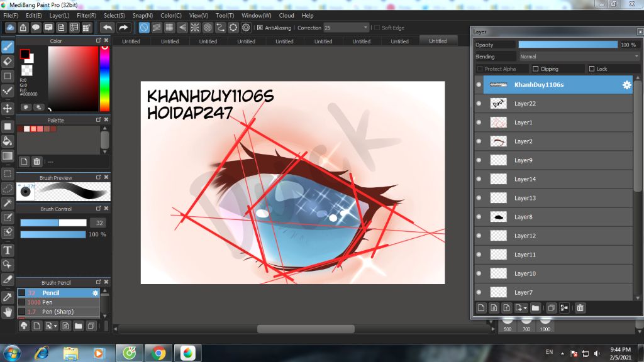Select the Bucket fill tool
This screenshot has height=362, width=644.
(8, 141)
